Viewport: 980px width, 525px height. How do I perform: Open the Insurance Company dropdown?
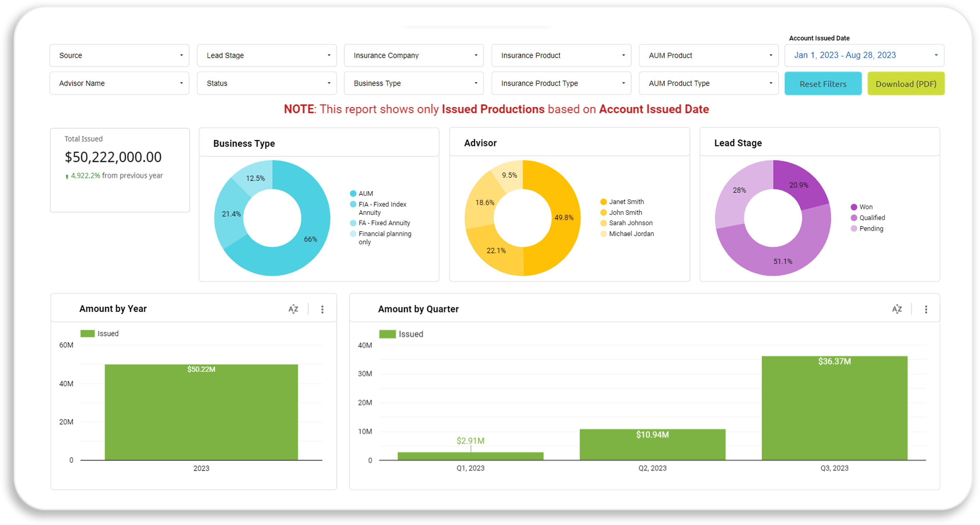(413, 56)
